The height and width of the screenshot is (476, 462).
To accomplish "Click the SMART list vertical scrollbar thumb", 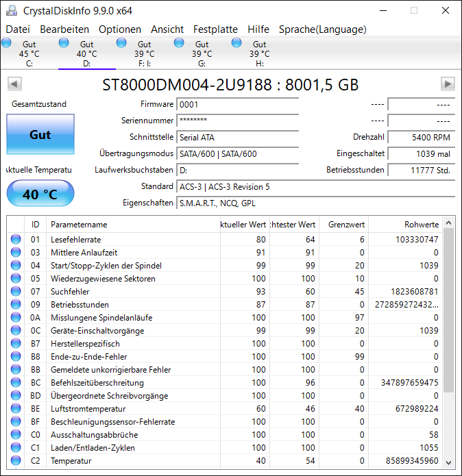I will tap(449, 310).
